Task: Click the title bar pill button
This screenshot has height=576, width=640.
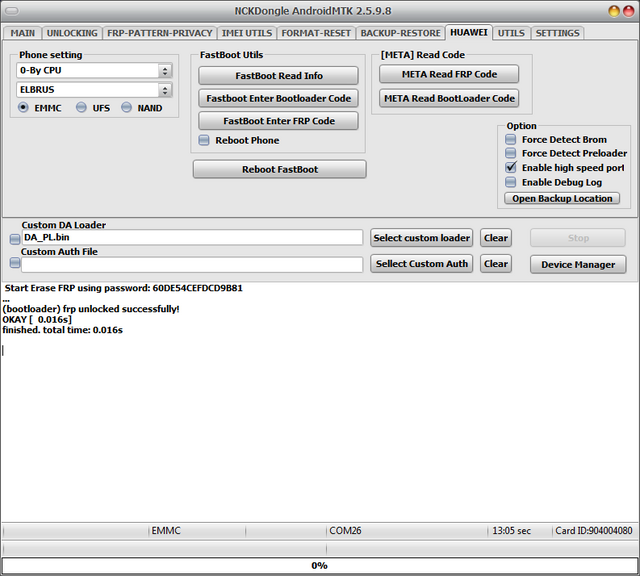Action: (x=12, y=11)
